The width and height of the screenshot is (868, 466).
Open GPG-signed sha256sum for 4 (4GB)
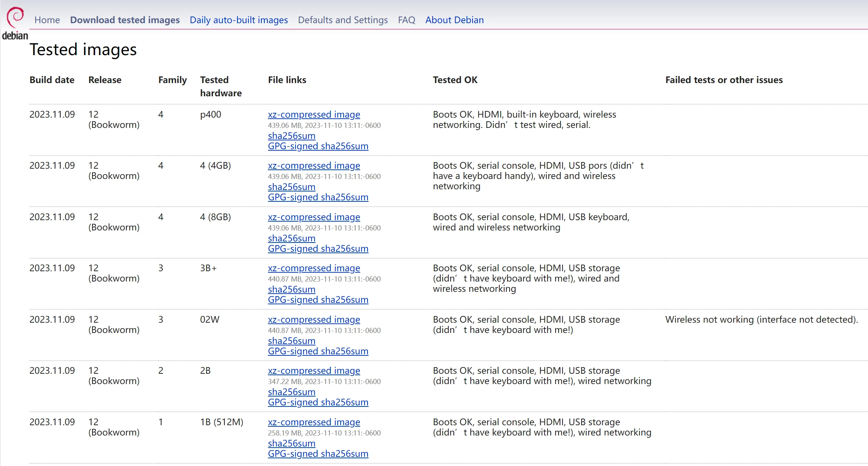318,197
